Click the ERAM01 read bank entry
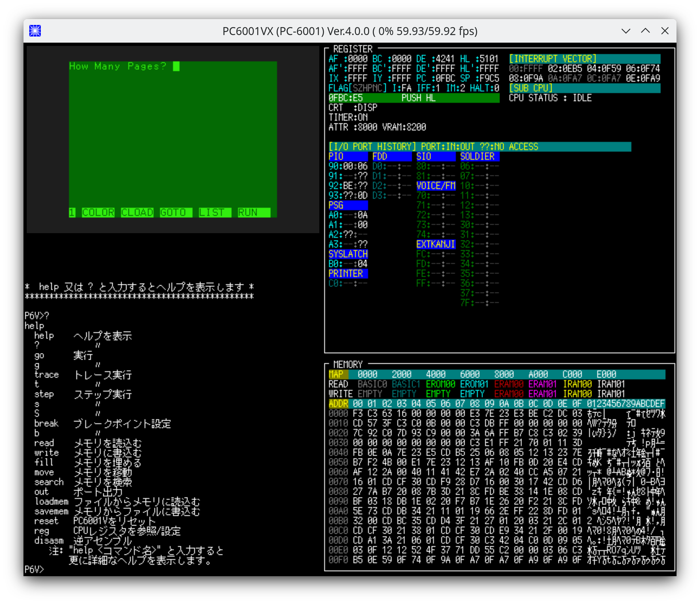This screenshot has width=700, height=604. [543, 384]
